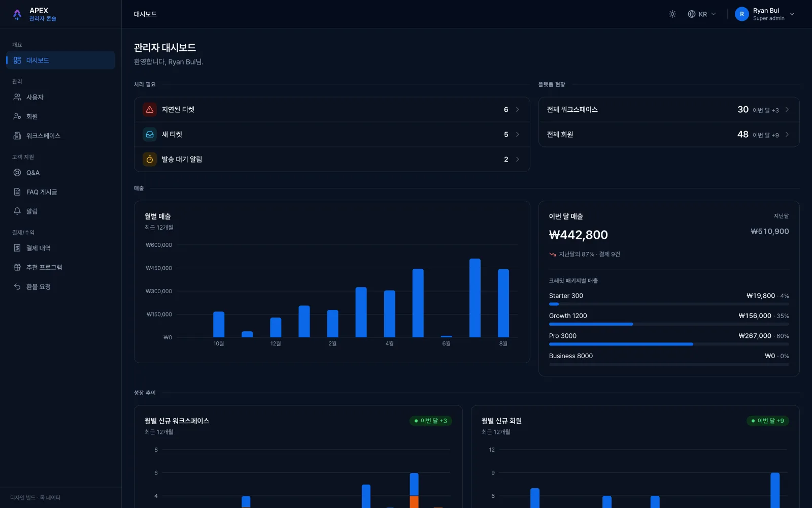Image resolution: width=812 pixels, height=508 pixels.
Task: Click the 전체 워크스페이스 label
Action: (x=572, y=110)
